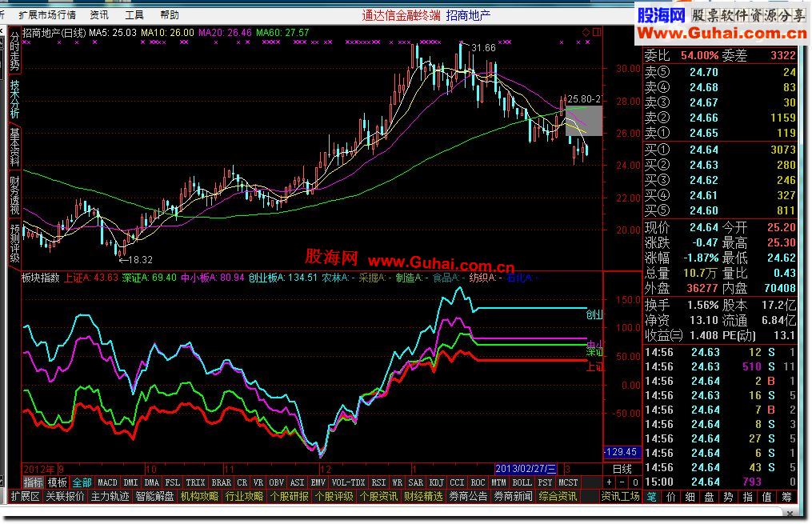Select the 模板 tab
Viewport: 812px width, 524px height.
coord(58,482)
